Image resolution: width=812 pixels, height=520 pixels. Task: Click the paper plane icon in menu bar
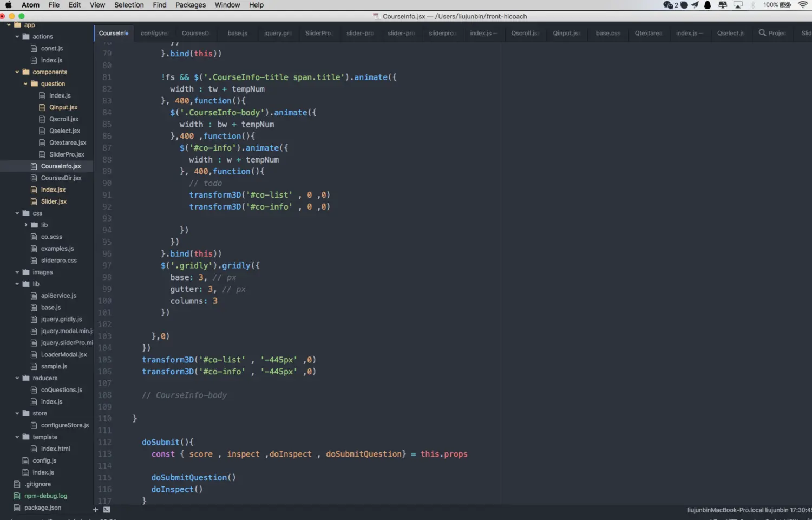tap(695, 5)
